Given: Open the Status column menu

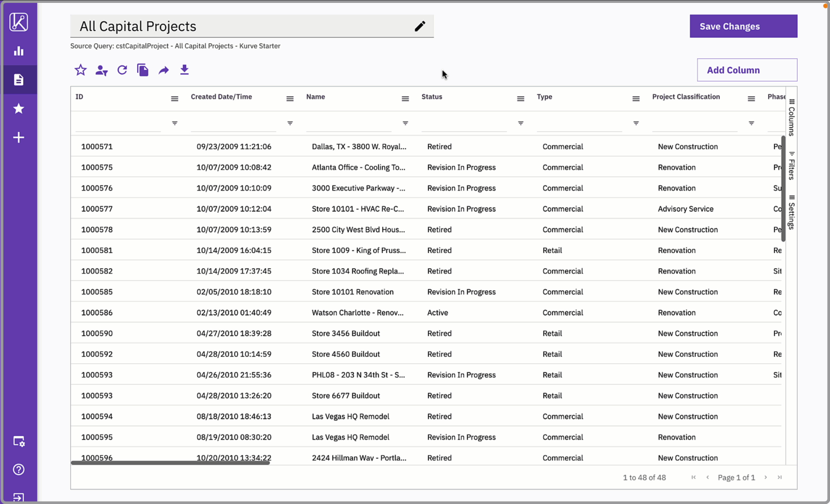Looking at the screenshot, I should coord(520,98).
